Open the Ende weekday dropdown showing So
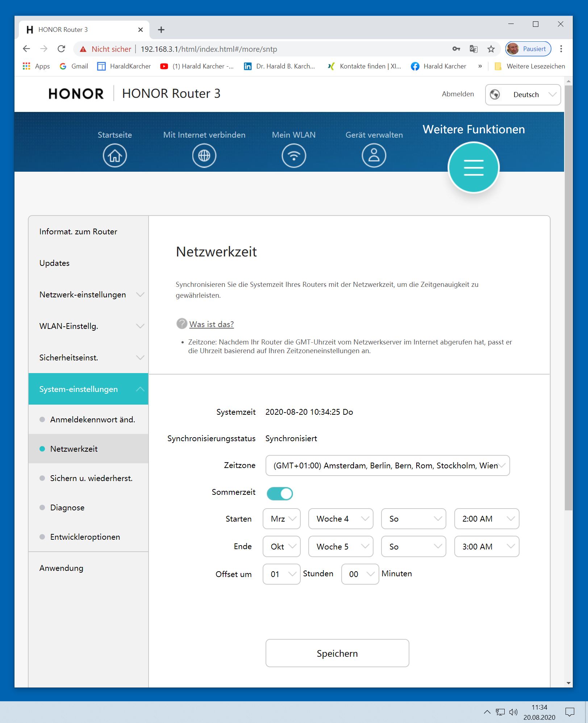This screenshot has width=588, height=723. click(413, 546)
